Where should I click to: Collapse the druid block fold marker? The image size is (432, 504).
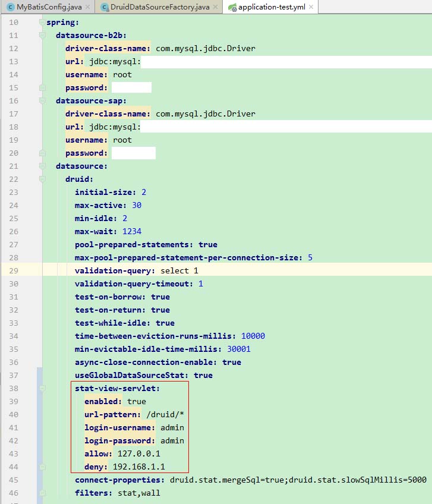pos(42,179)
